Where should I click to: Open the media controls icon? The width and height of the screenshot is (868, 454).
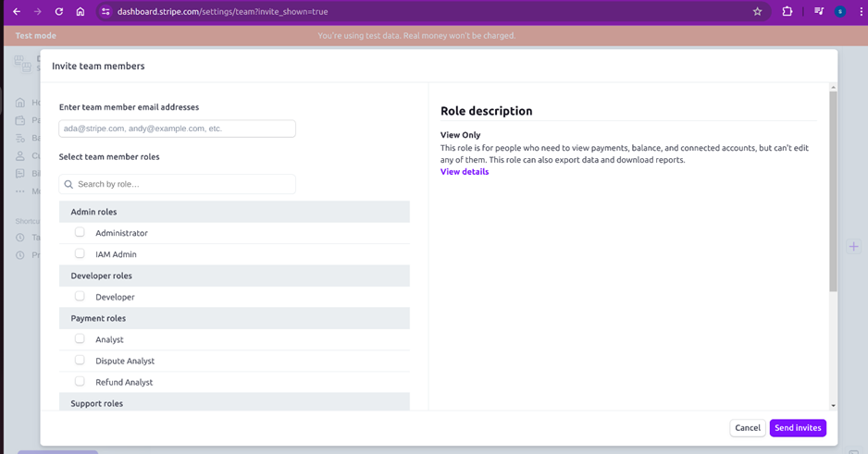point(819,12)
